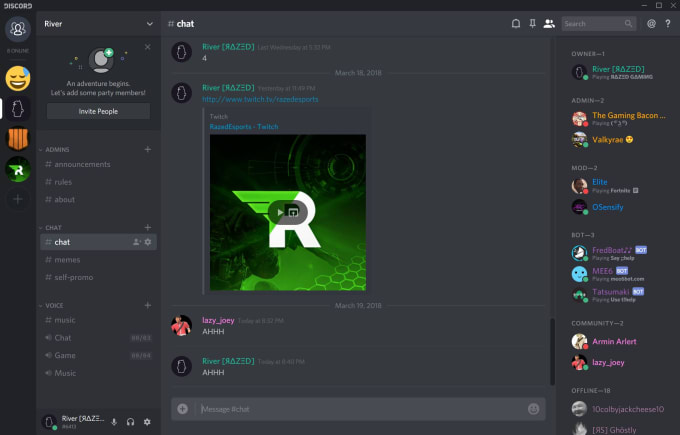Open the smiling emoji server
This screenshot has height=435, width=680.
[18, 78]
